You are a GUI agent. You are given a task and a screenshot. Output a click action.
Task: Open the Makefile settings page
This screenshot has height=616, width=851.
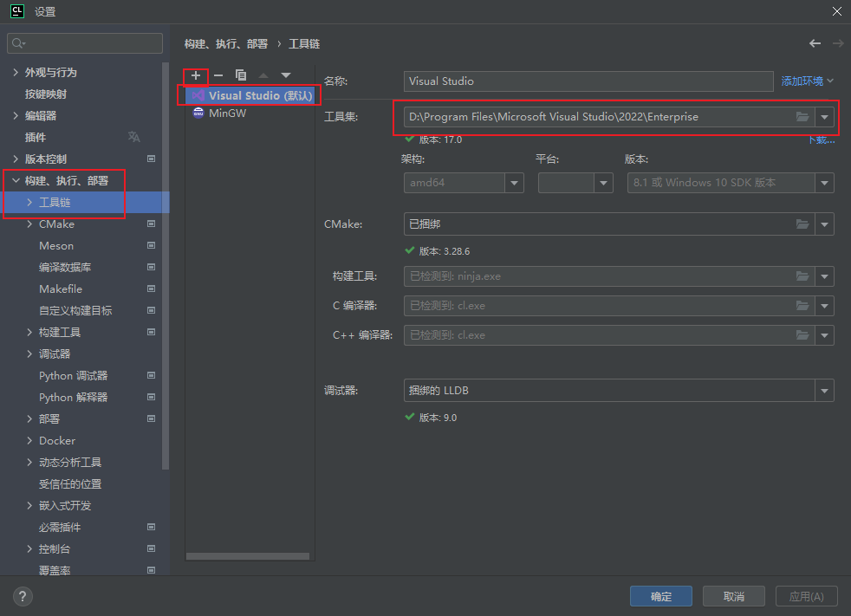click(61, 289)
